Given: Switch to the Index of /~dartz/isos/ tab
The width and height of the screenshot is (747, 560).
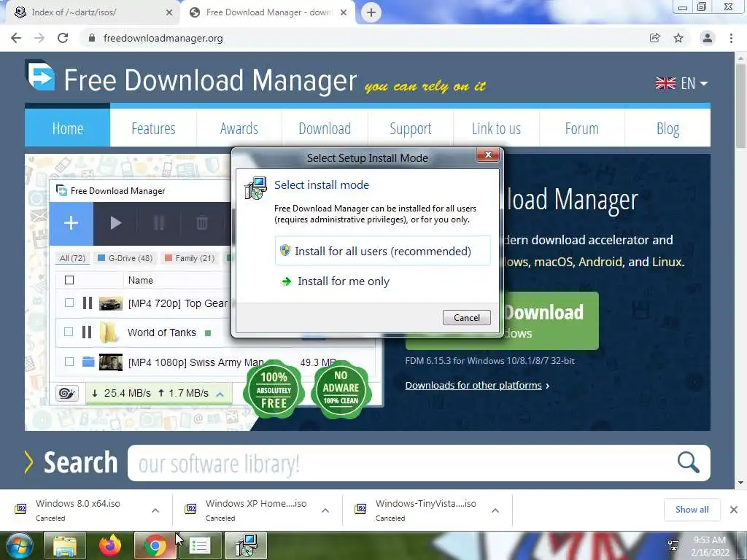Looking at the screenshot, I should [x=90, y=12].
